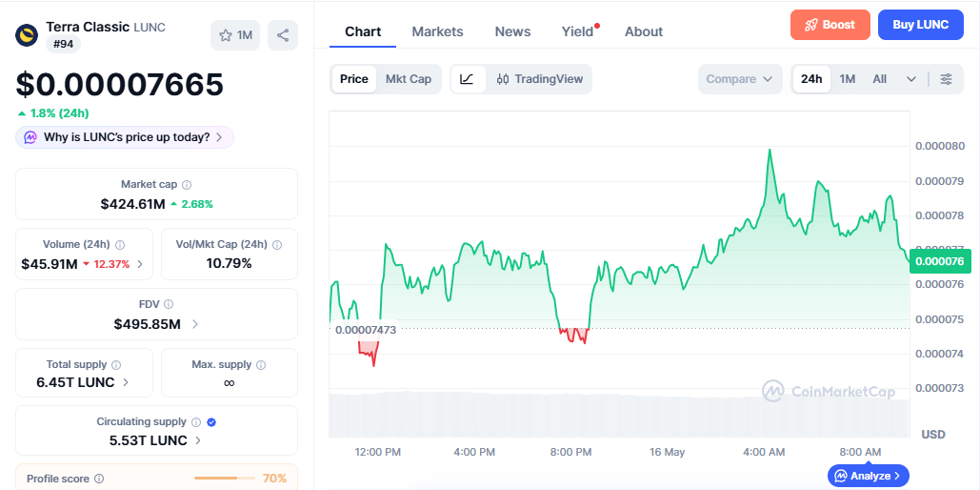
Task: Open the Markets tab
Action: [x=437, y=31]
